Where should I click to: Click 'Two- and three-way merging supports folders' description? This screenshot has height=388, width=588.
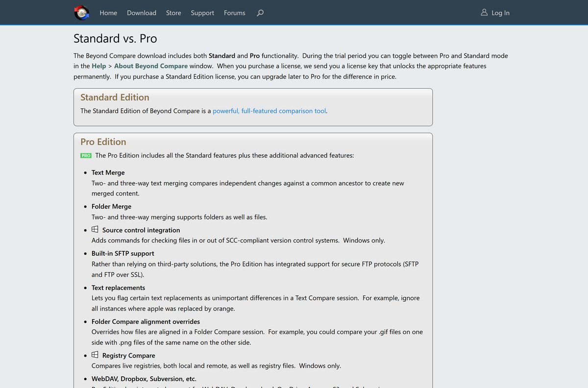pyautogui.click(x=179, y=217)
